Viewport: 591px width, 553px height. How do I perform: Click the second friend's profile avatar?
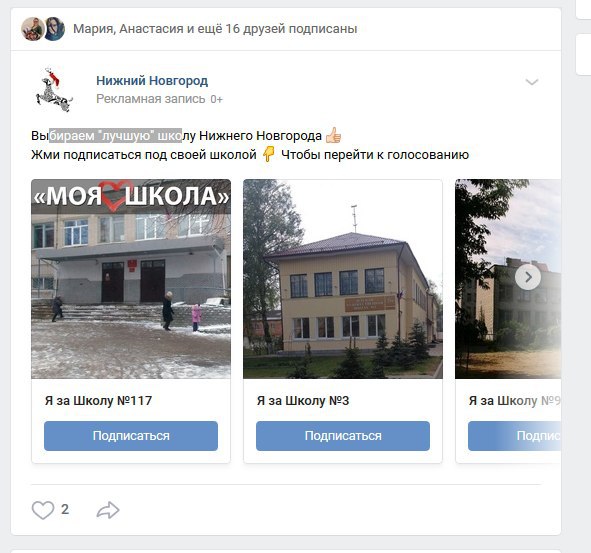click(x=55, y=29)
